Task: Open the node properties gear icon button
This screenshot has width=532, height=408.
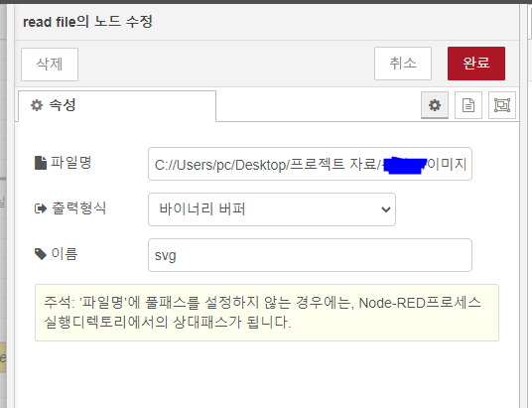Action: (435, 105)
